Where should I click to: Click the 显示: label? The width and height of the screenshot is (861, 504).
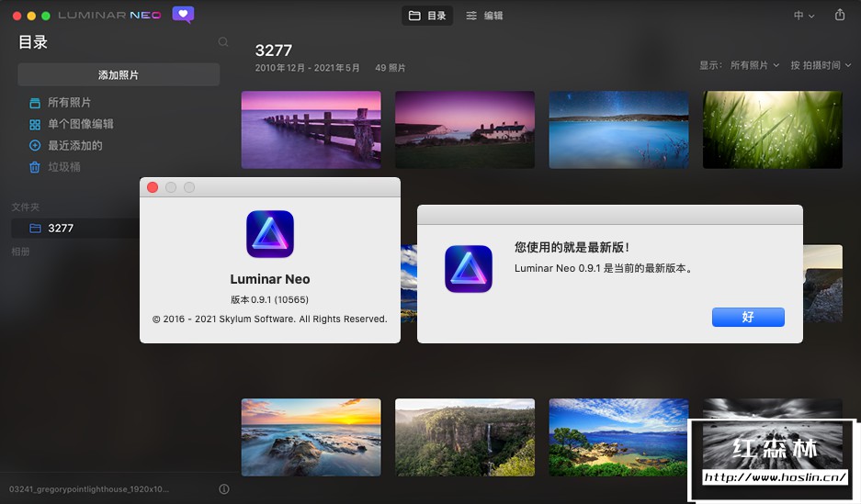[710, 65]
